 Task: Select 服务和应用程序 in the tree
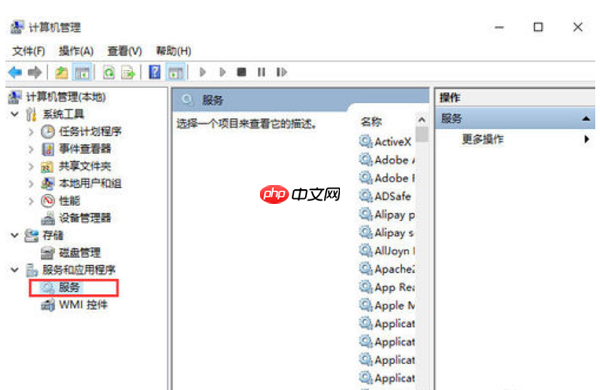[79, 270]
